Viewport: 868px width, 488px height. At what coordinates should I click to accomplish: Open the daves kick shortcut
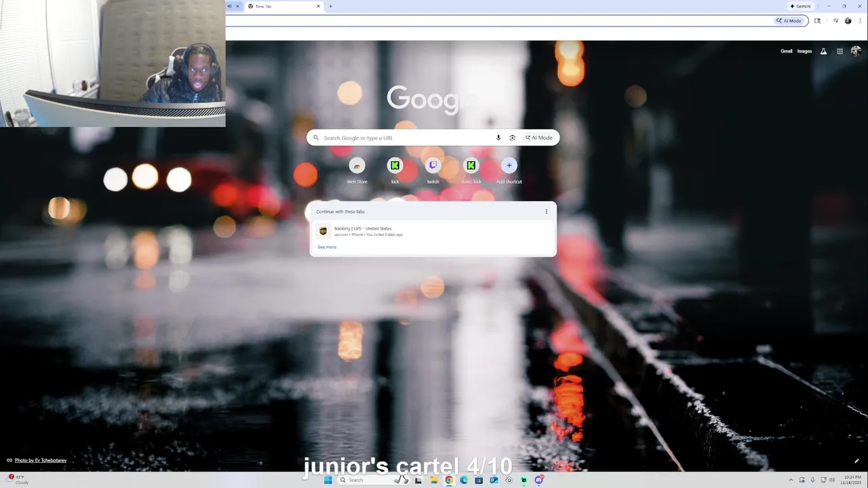tap(471, 170)
